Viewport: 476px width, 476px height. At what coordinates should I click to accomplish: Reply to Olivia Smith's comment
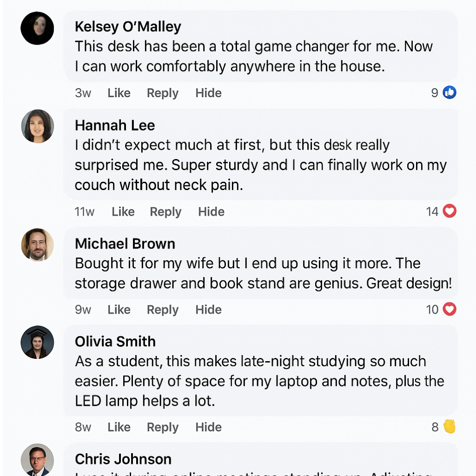[x=163, y=427]
